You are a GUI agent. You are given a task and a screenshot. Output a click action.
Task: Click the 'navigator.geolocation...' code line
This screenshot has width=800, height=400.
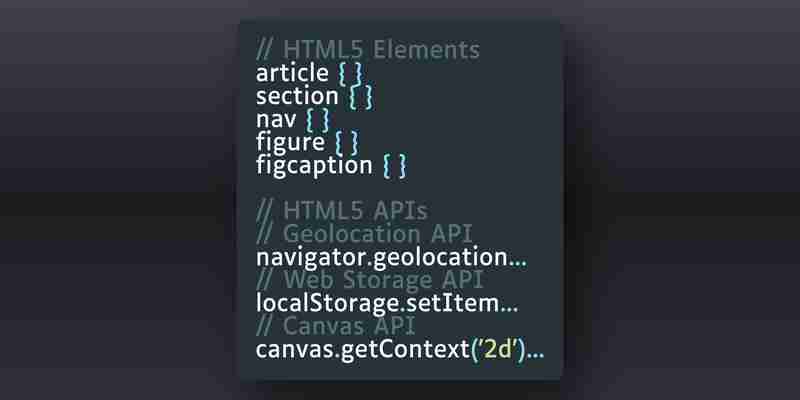(391, 258)
